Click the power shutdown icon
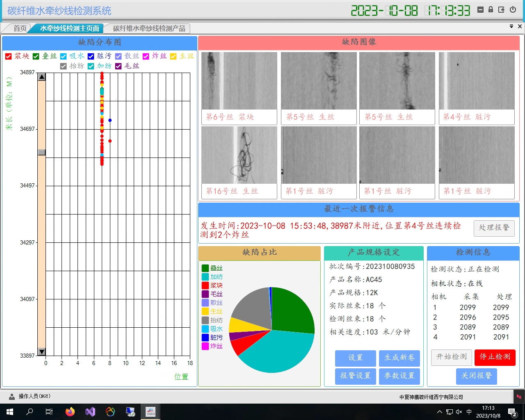 tap(513, 9)
